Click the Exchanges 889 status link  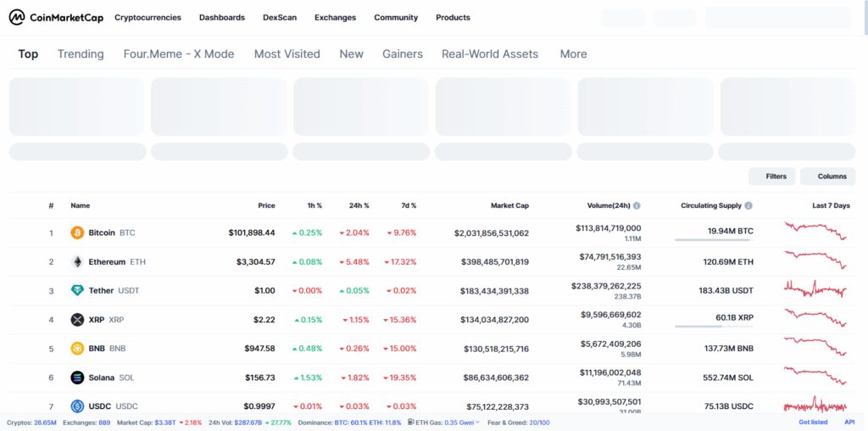pos(86,423)
